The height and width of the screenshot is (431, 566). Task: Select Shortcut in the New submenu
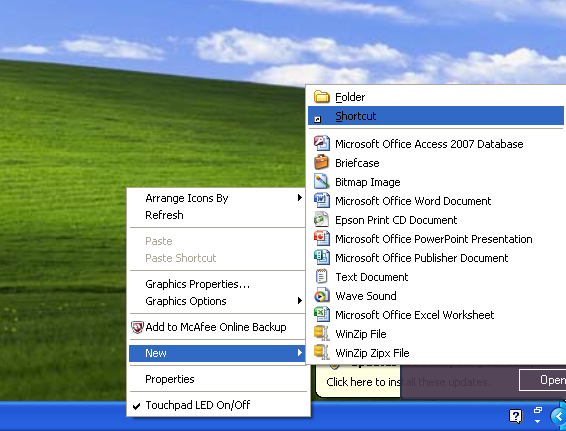coord(436,116)
